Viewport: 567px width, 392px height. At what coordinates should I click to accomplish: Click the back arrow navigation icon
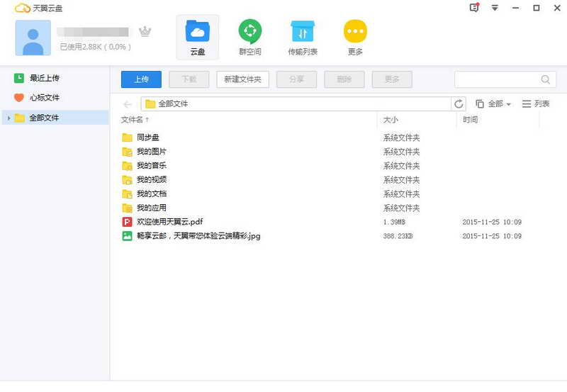[x=128, y=103]
